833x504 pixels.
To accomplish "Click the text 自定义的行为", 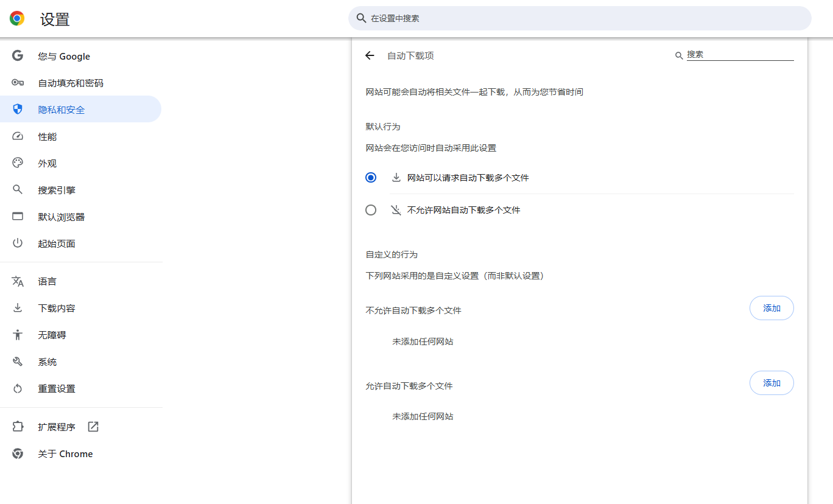I will (392, 254).
